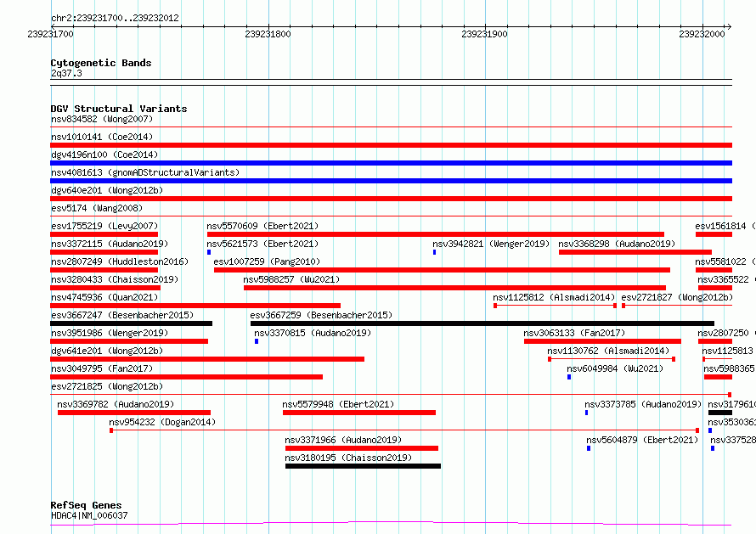Click the nsv834582 (Wong2007) variant label

coord(102,119)
